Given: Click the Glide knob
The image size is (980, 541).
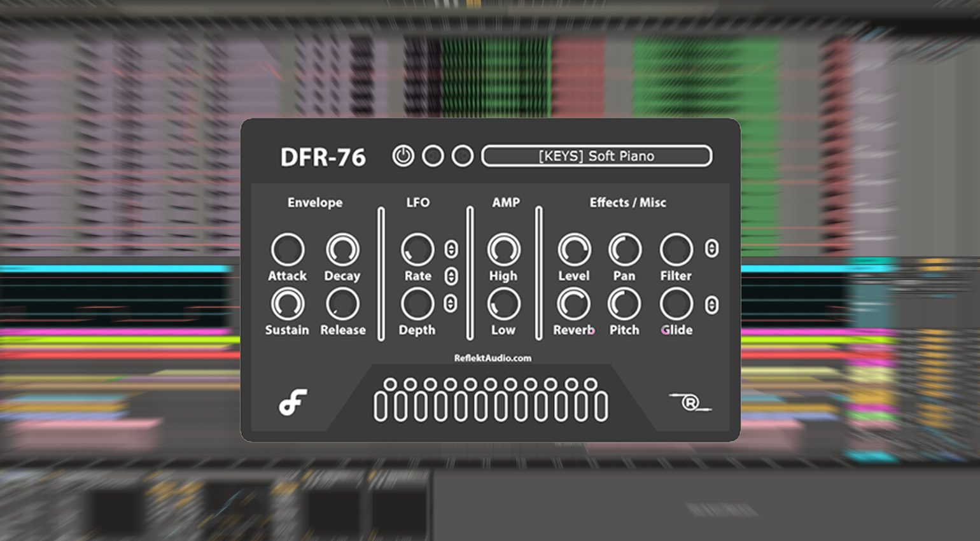Looking at the screenshot, I should click(x=676, y=304).
